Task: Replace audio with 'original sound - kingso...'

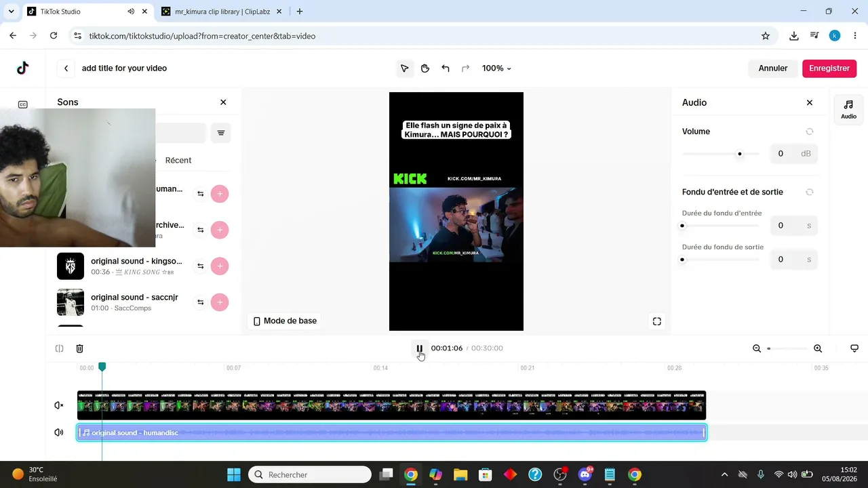Action: 201,266
